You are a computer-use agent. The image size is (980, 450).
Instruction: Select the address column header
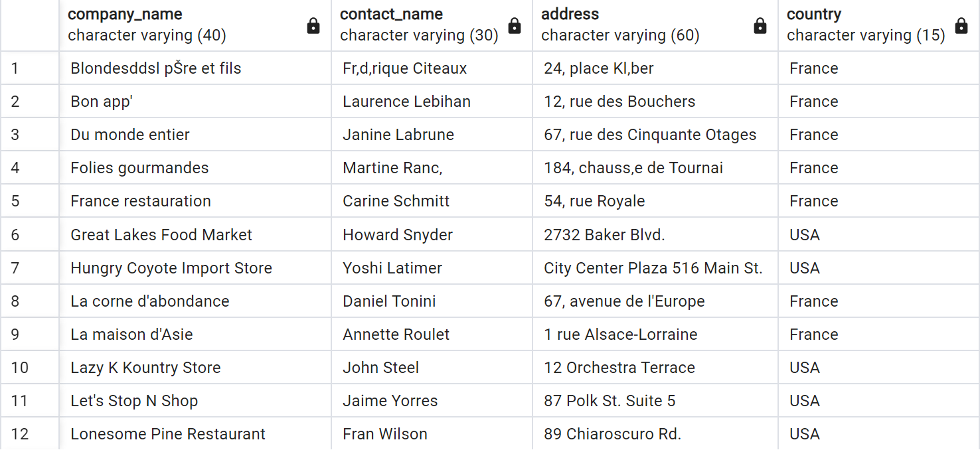(655, 25)
